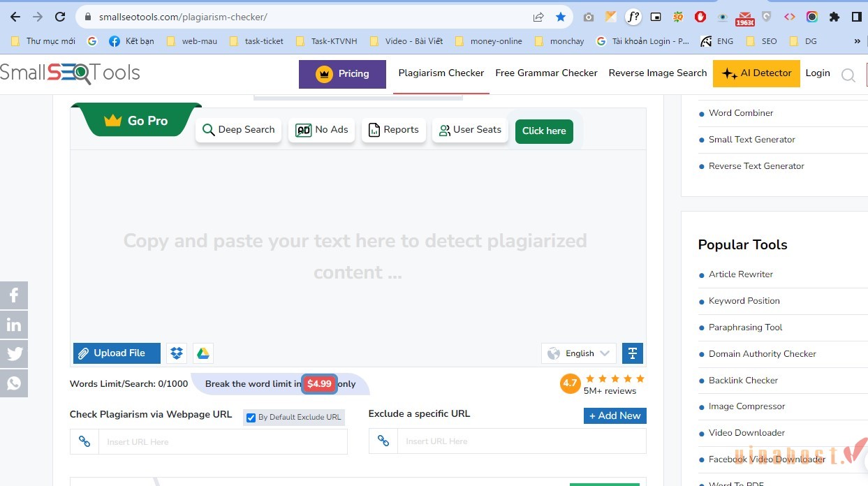Open the English language dropdown

tap(578, 353)
